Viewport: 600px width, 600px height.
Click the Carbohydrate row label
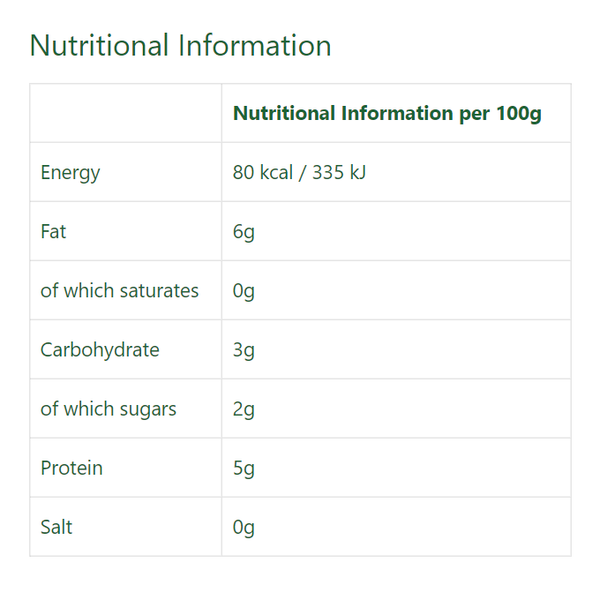100,350
